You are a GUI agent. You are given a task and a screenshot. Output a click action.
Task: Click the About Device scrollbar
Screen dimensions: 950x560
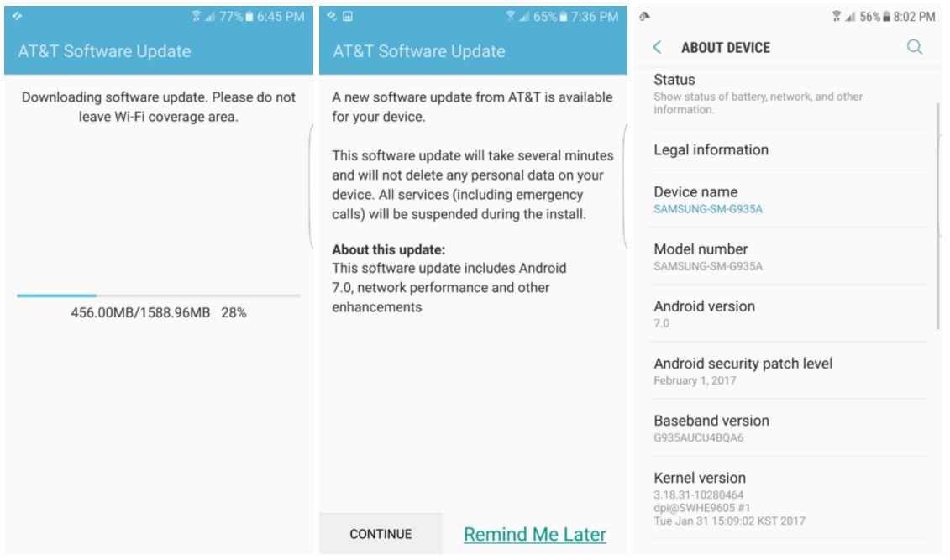click(938, 216)
